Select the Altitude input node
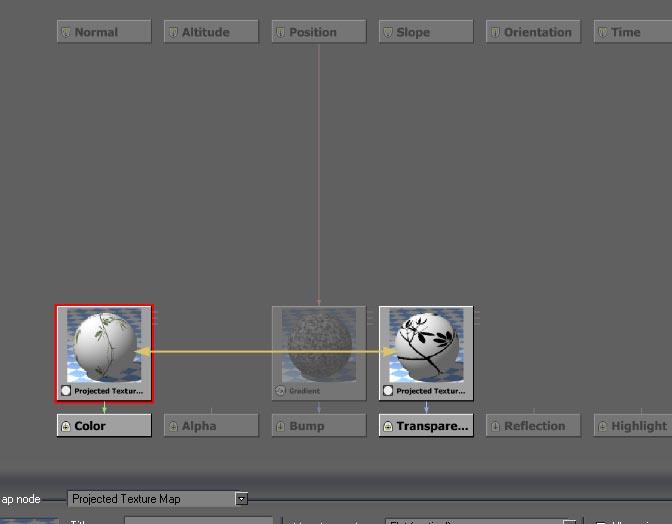The height and width of the screenshot is (524, 672). coord(212,32)
